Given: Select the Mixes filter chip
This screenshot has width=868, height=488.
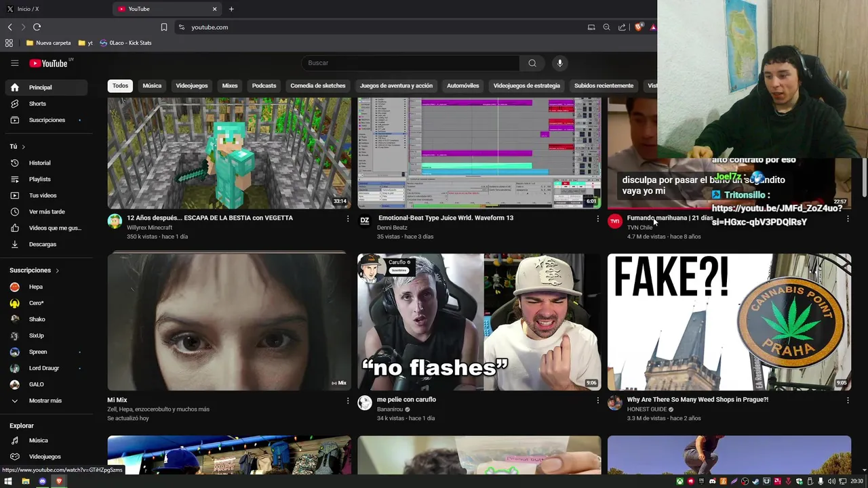Looking at the screenshot, I should pos(230,86).
